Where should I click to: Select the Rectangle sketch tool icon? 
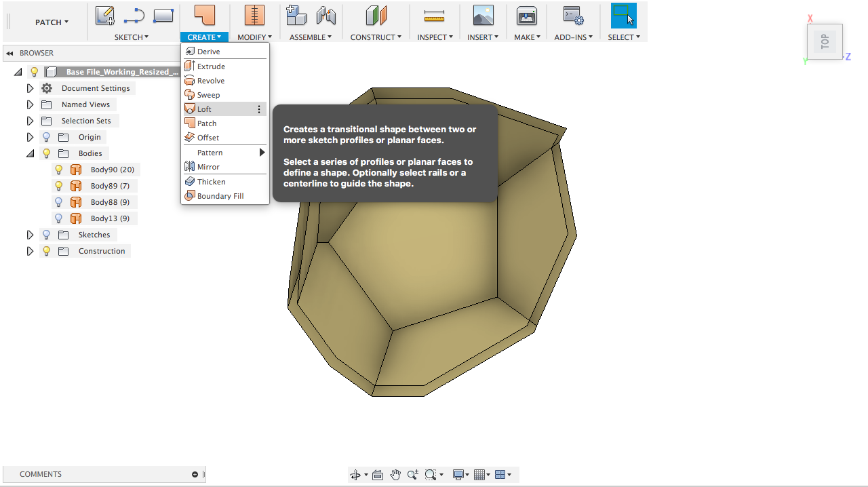click(163, 16)
